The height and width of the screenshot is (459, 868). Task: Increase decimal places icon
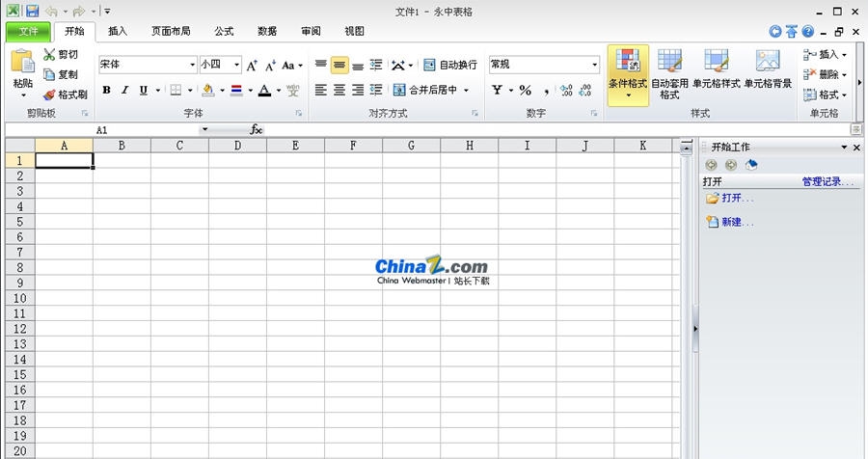(566, 91)
